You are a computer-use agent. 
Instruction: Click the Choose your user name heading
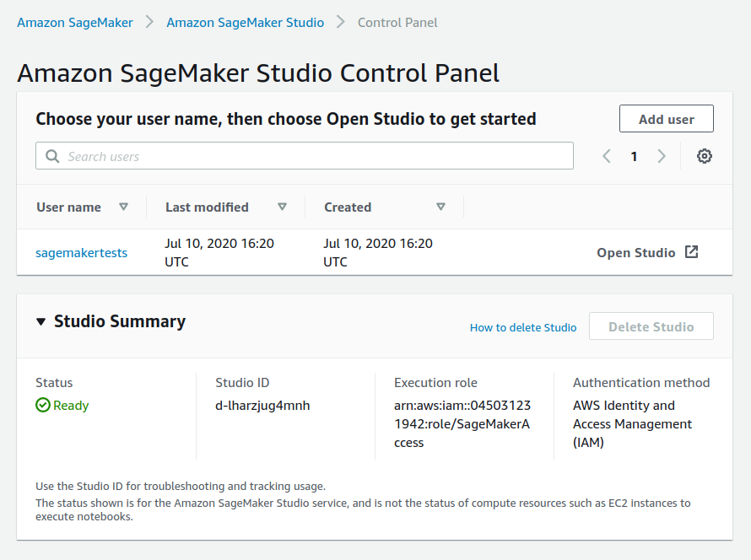286,119
